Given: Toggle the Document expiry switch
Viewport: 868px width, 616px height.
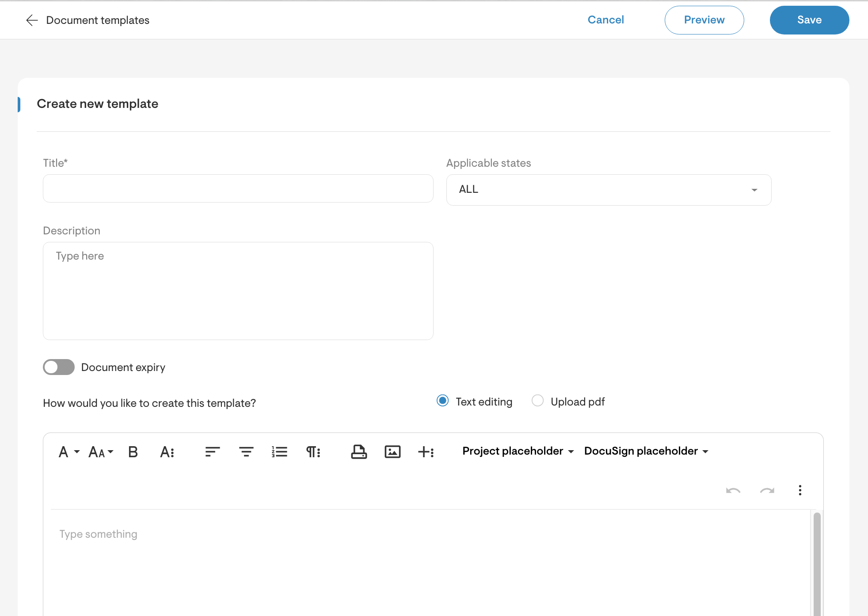Looking at the screenshot, I should [x=59, y=367].
